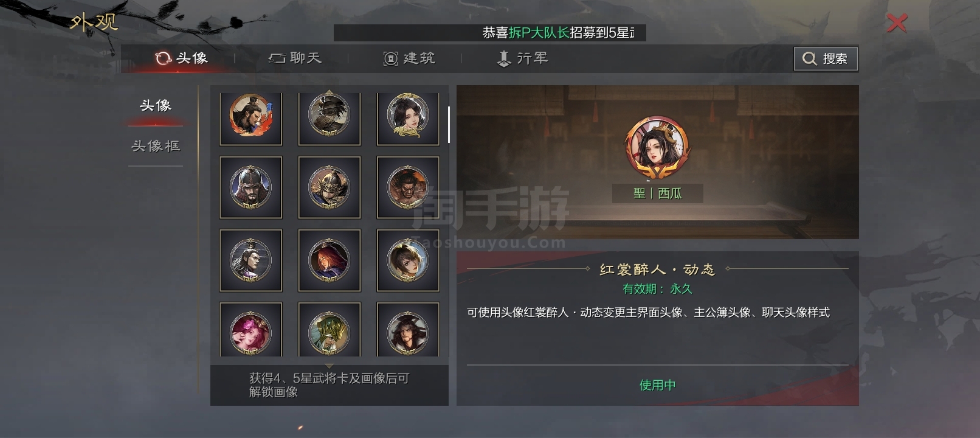Open the 头像 top tab

click(x=181, y=58)
